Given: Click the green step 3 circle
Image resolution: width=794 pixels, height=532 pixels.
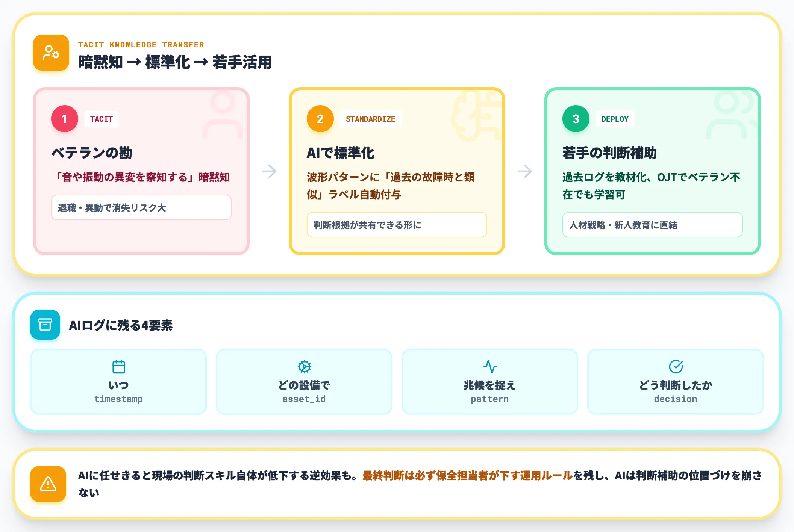Looking at the screenshot, I should pos(576,119).
